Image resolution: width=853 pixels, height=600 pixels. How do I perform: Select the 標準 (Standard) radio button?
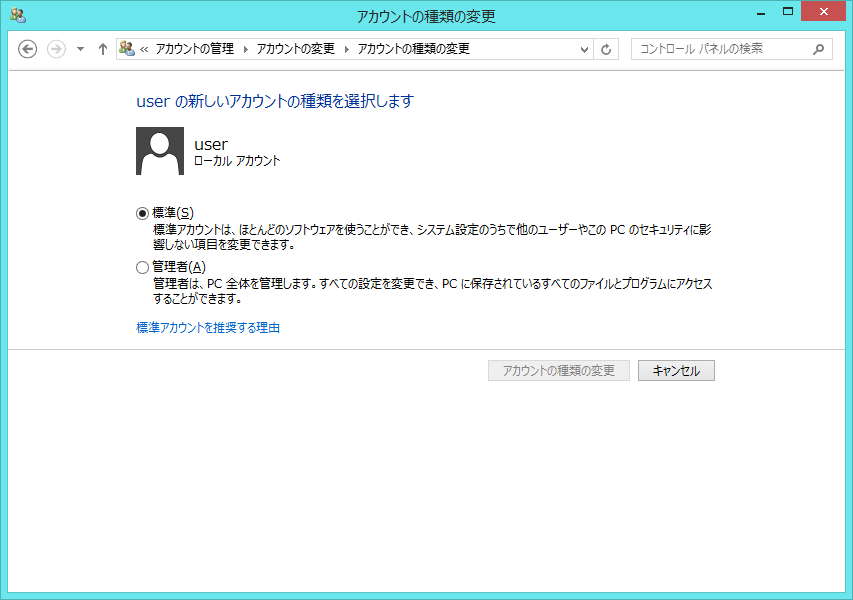[x=142, y=213]
